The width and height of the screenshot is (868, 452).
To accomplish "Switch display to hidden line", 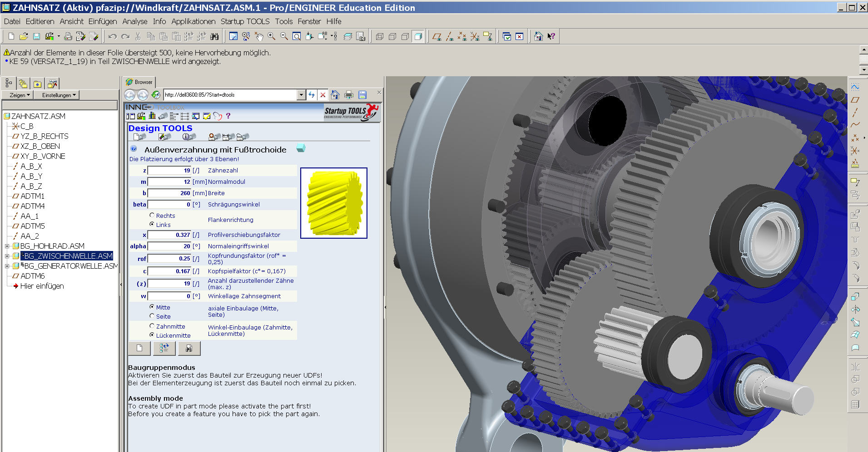I will point(392,36).
